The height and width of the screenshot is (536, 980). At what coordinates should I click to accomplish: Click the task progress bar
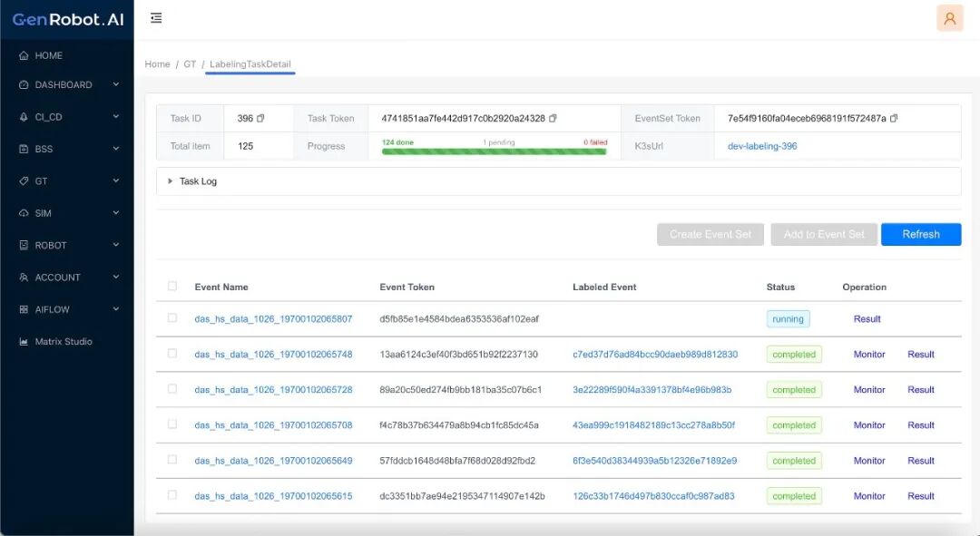pos(494,151)
